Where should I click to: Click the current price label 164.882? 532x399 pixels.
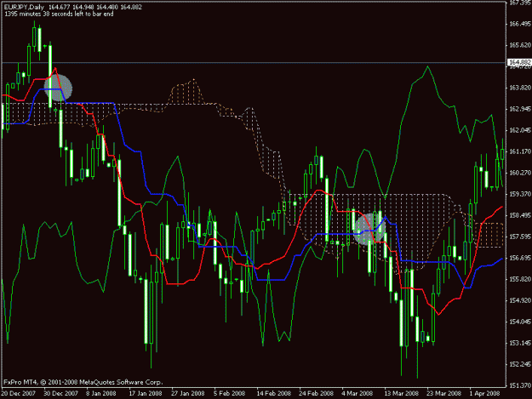519,62
